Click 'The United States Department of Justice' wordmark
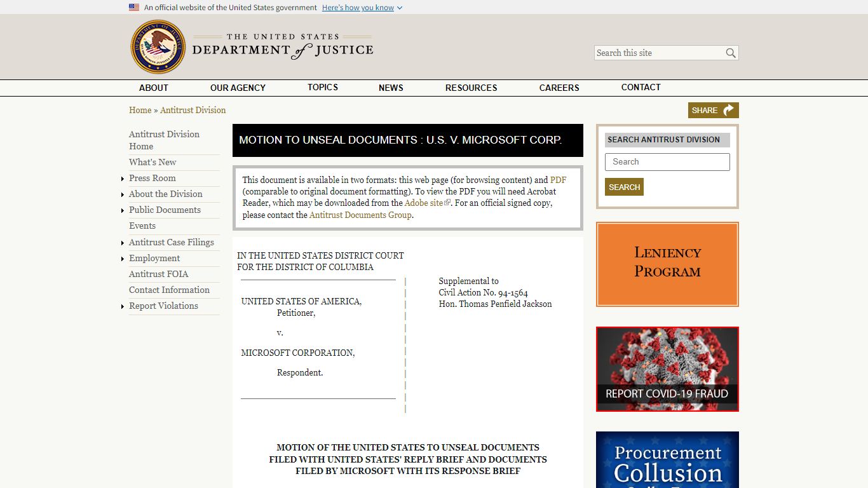The height and width of the screenshot is (488, 868). click(283, 47)
